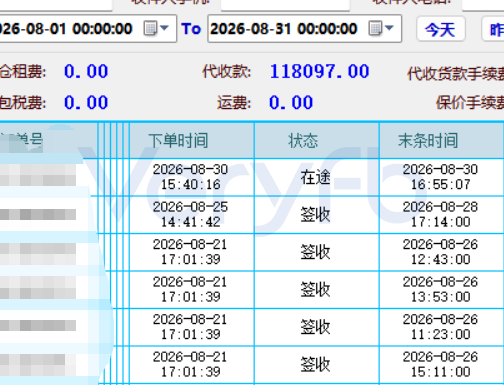Click order time 2026-08-30 15:40:16
Screen dimensions: 504x385
(190, 177)
